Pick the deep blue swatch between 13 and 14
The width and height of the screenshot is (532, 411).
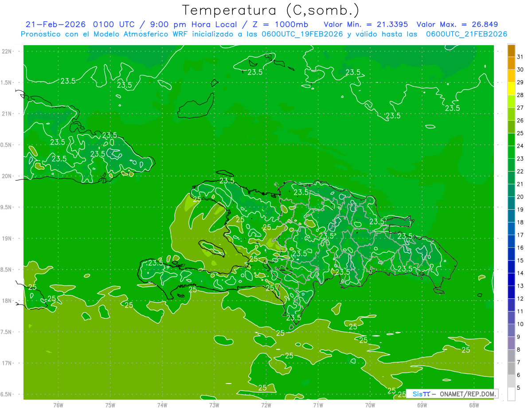click(x=511, y=280)
